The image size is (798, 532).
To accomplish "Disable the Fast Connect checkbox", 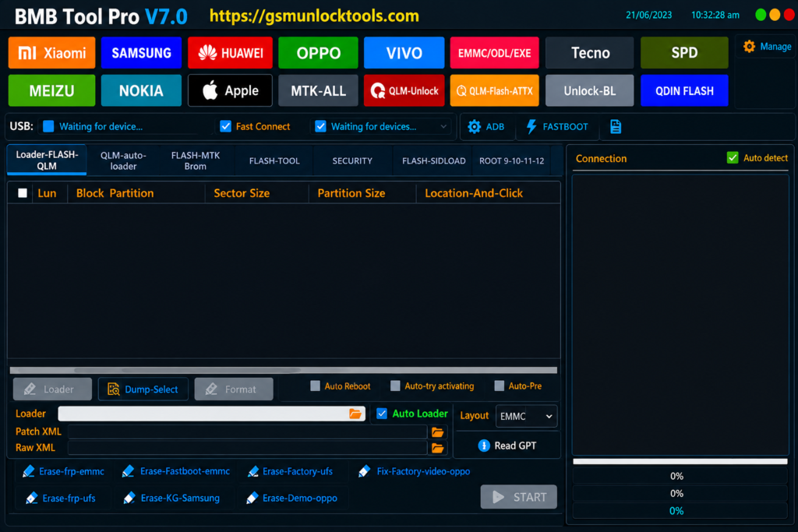I will tap(225, 127).
